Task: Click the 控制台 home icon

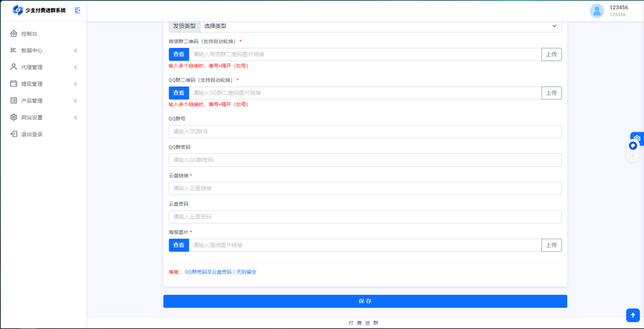Action: point(13,34)
